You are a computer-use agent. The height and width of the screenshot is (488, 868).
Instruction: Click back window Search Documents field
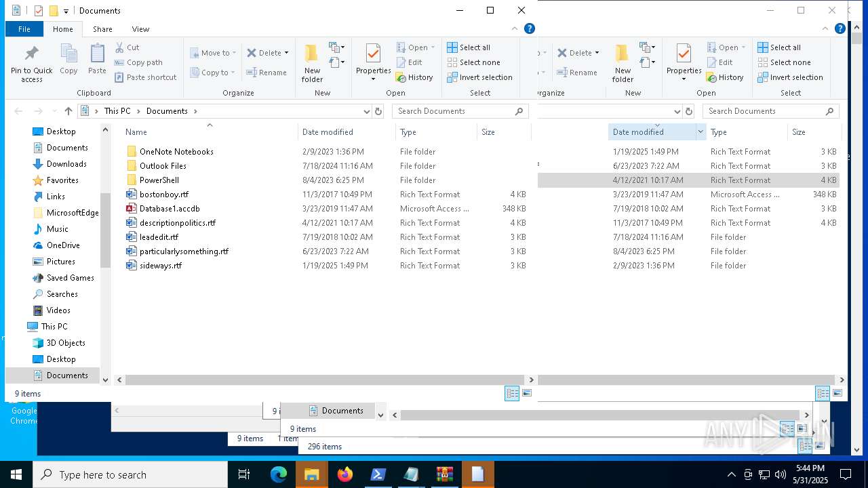771,111
